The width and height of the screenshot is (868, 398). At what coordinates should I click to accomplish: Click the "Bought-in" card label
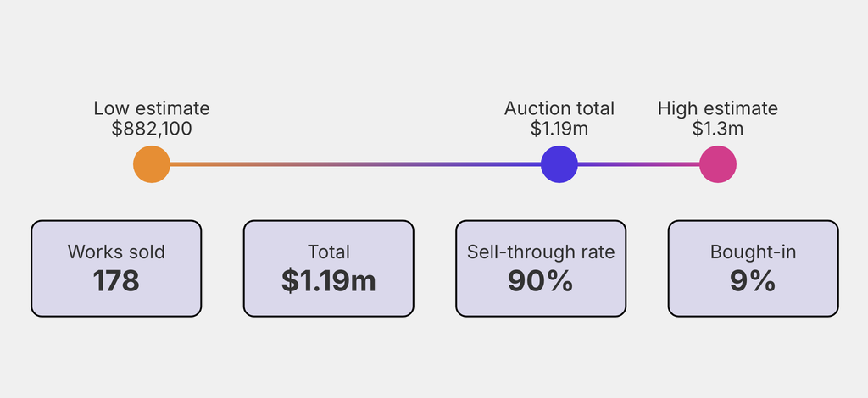(x=753, y=252)
